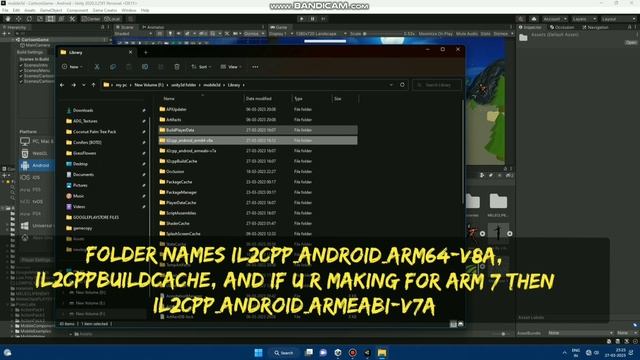This screenshot has height=360, width=640.
Task: Click the Rename icon in Explorer toolbar
Action: 145,67
